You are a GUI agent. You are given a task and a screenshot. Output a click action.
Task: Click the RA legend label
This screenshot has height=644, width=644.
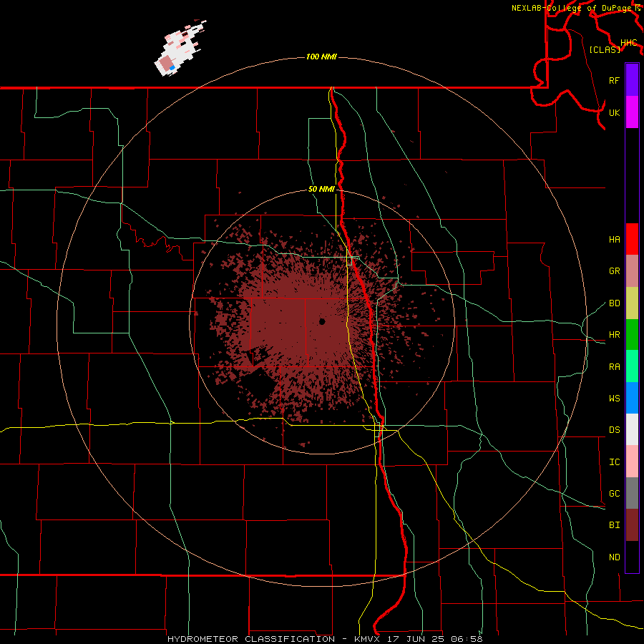[x=614, y=367]
